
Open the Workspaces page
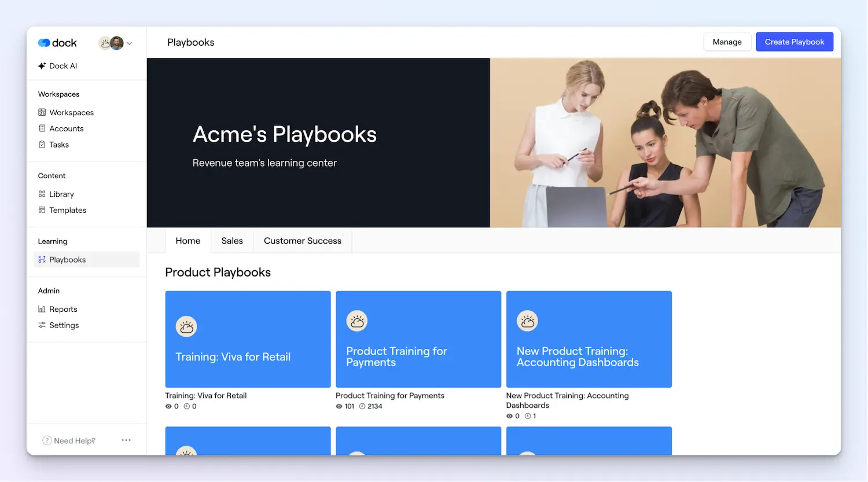click(71, 112)
